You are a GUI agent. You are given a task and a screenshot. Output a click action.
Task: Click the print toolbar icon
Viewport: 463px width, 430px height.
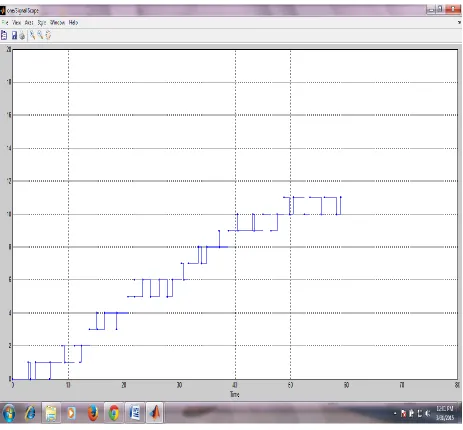coord(22,36)
